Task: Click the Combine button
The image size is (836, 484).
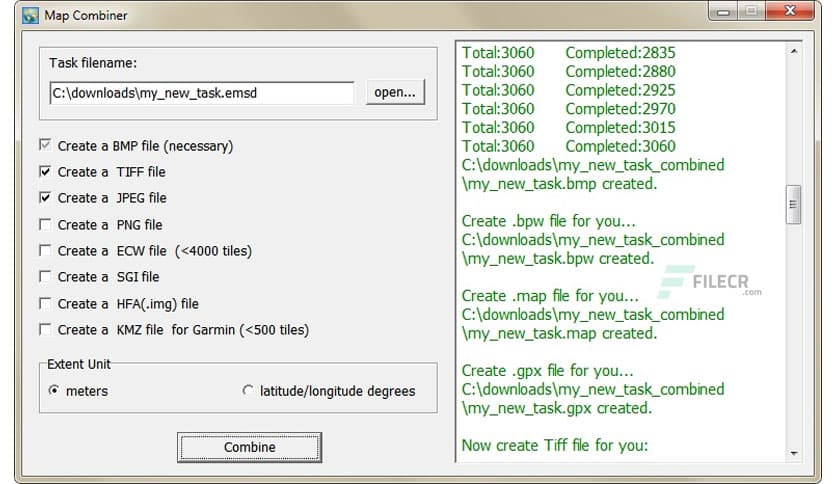Action: [250, 447]
